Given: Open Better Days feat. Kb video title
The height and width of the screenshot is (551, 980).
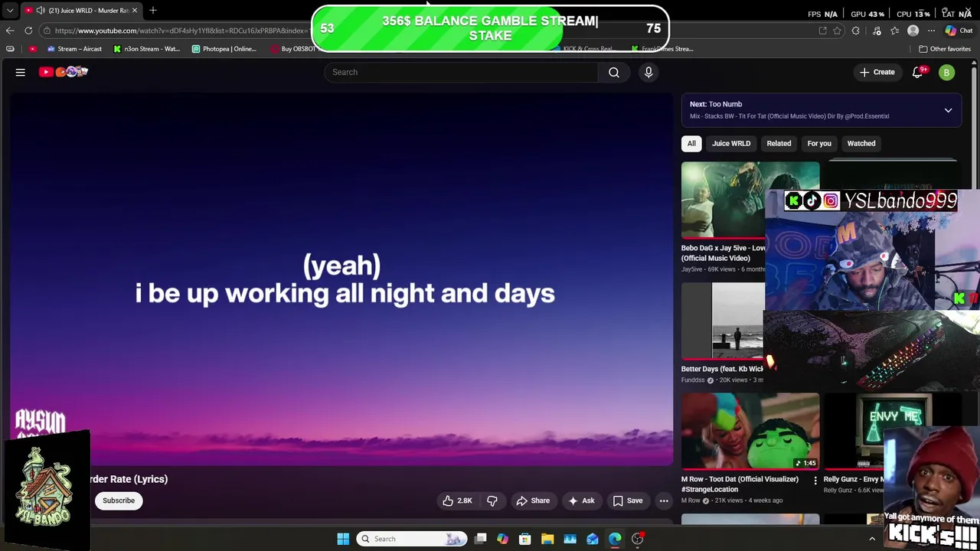Looking at the screenshot, I should (722, 369).
